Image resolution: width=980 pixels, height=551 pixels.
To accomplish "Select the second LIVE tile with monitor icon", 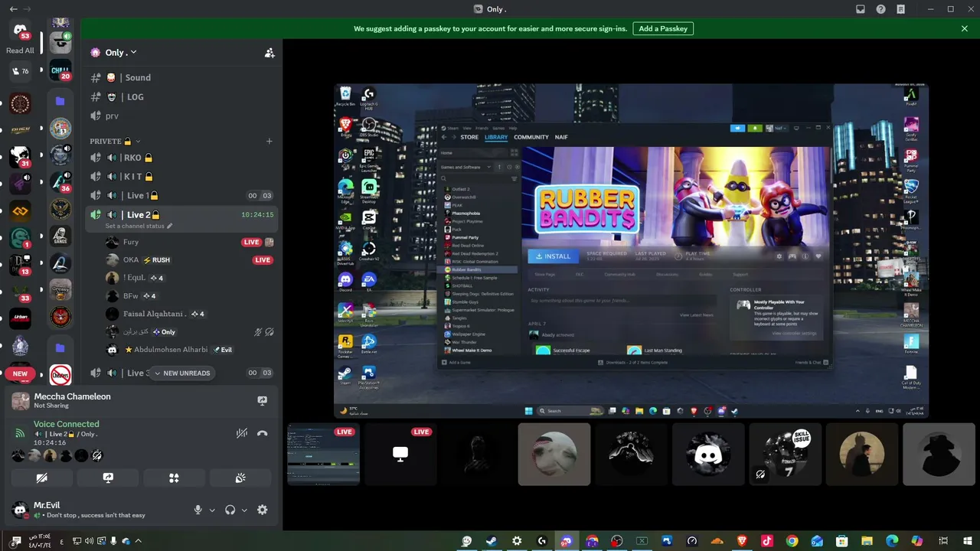I will click(400, 455).
